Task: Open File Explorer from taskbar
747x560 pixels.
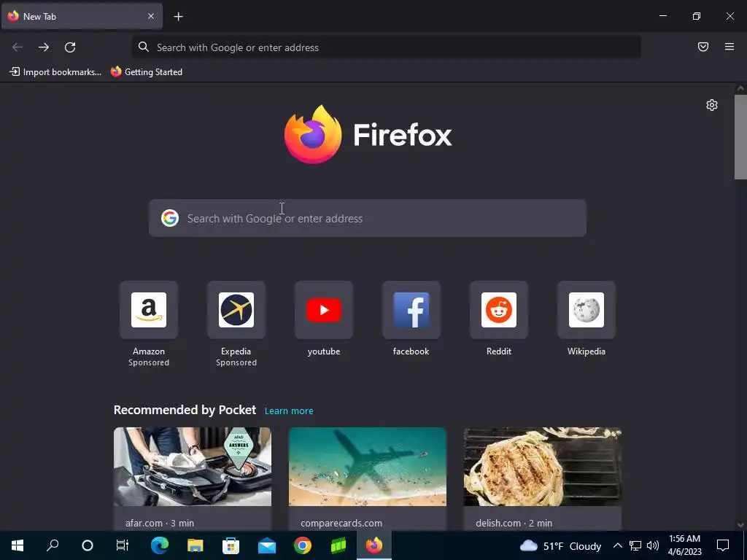Action: coord(196,545)
